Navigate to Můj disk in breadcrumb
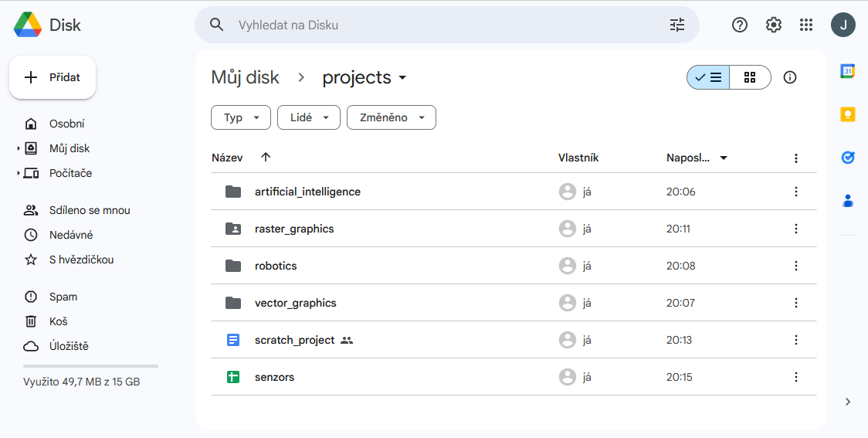 (245, 77)
